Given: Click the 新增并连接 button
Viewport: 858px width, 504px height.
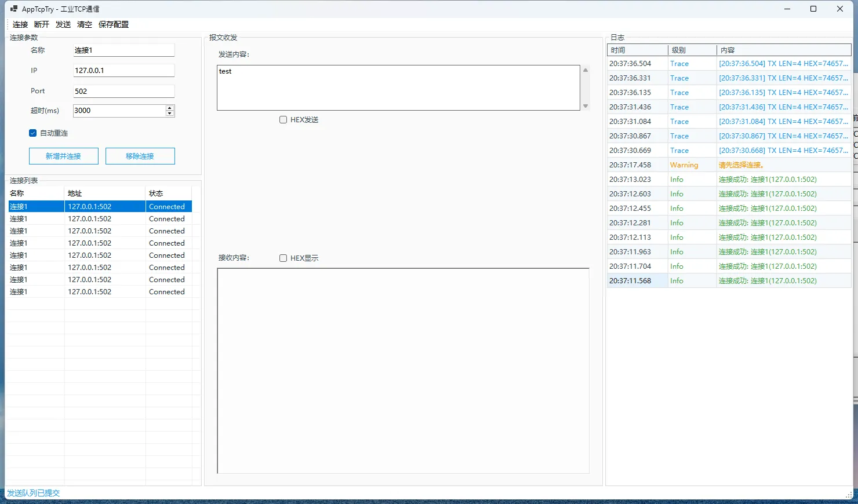Looking at the screenshot, I should coord(64,156).
